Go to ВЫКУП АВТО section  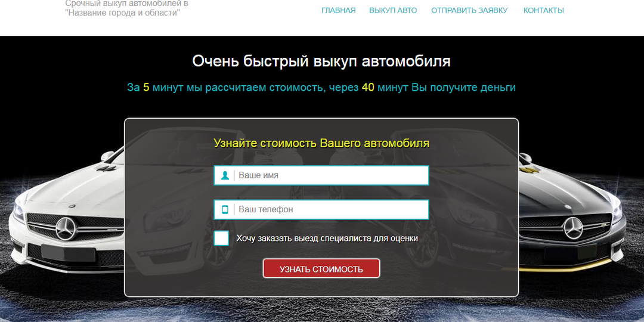point(393,11)
